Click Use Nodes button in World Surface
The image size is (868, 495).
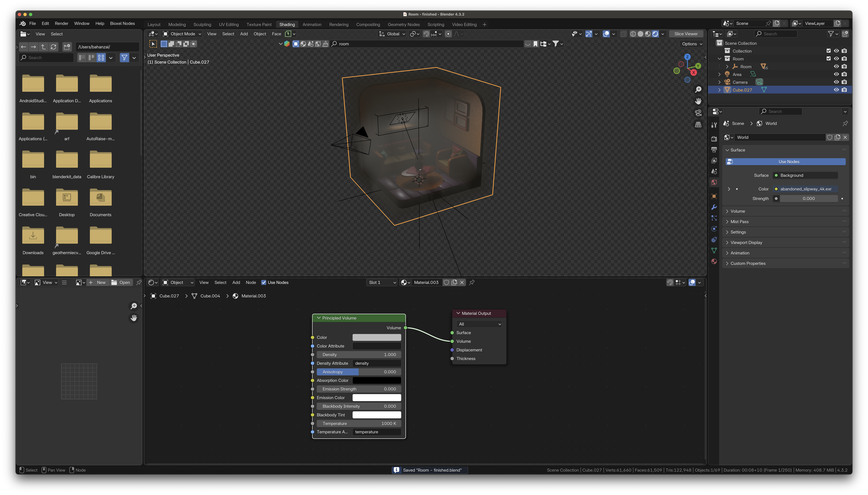point(785,162)
